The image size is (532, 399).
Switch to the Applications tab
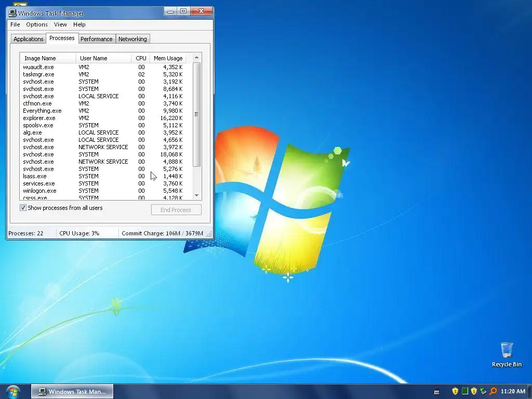tap(28, 39)
